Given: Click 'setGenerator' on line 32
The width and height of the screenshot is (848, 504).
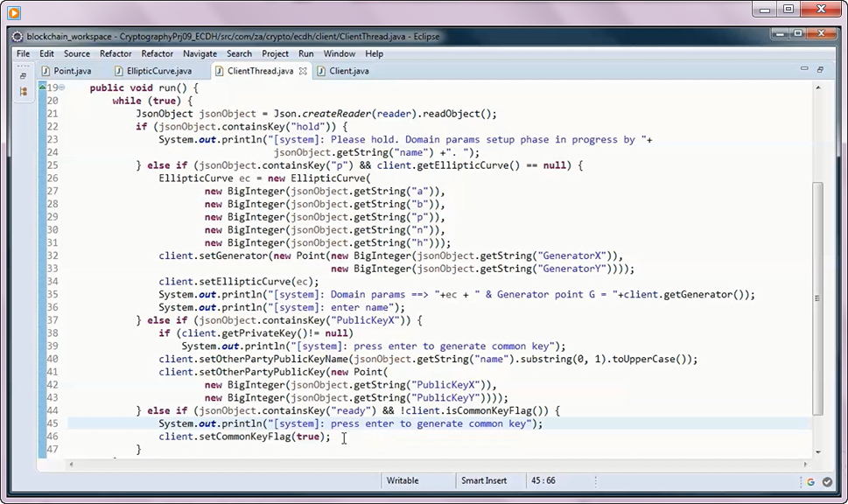Looking at the screenshot, I should (233, 255).
